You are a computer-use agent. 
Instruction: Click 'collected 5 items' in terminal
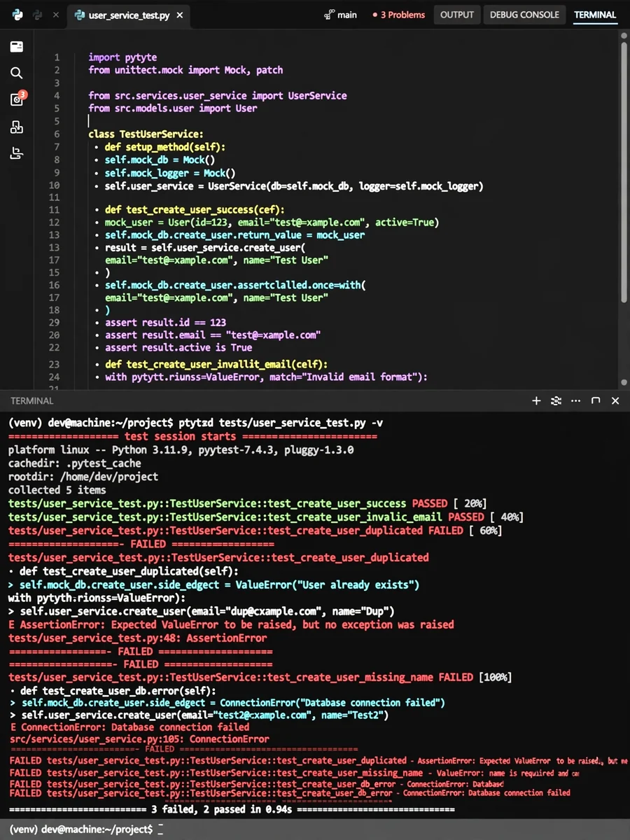click(x=57, y=490)
